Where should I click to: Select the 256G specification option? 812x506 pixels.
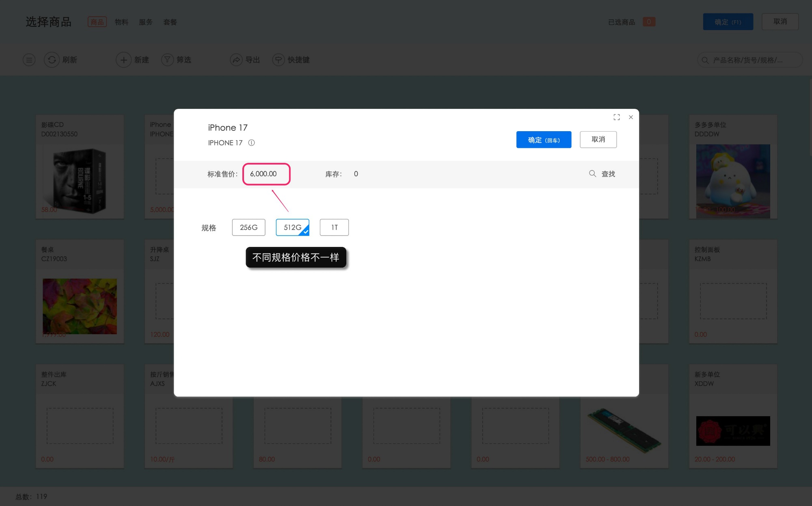248,227
